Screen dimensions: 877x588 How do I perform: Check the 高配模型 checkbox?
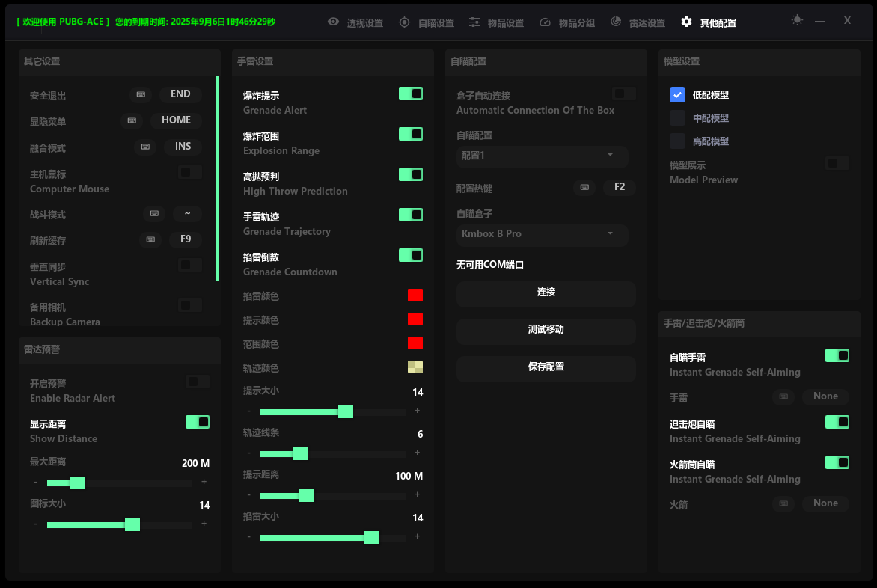(677, 141)
